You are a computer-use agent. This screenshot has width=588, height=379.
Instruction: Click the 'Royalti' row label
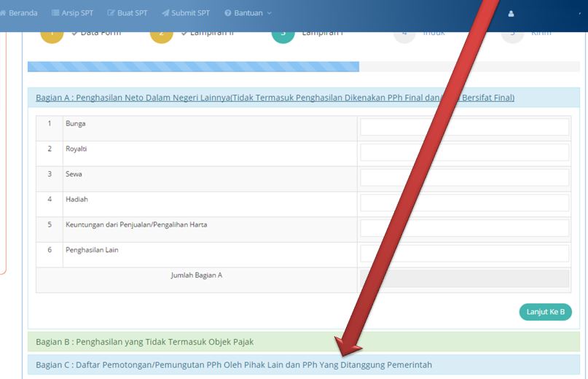coord(76,149)
